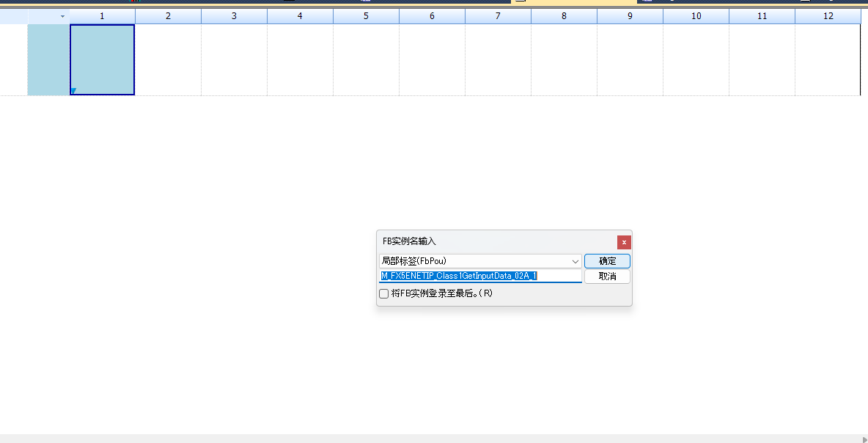The image size is (868, 443).
Task: Select column header 8
Action: click(564, 16)
